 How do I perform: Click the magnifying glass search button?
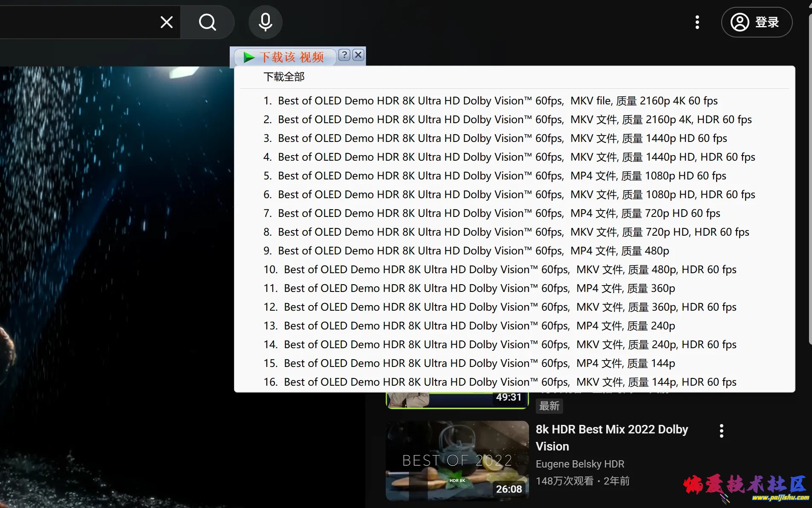click(208, 22)
